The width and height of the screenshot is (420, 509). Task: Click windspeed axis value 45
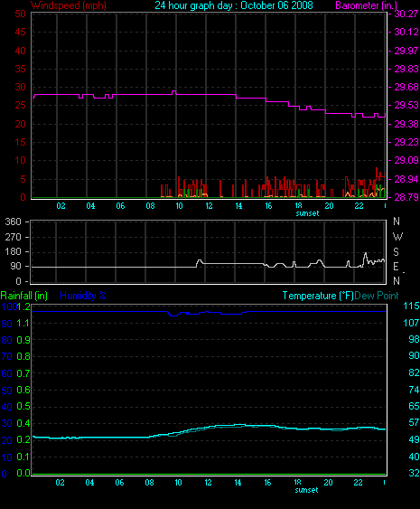21,32
